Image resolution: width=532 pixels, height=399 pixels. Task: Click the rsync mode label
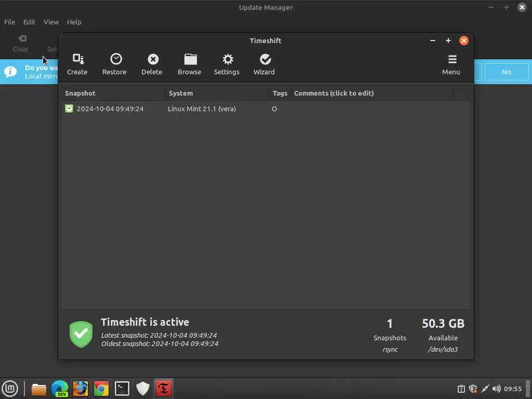(x=390, y=350)
